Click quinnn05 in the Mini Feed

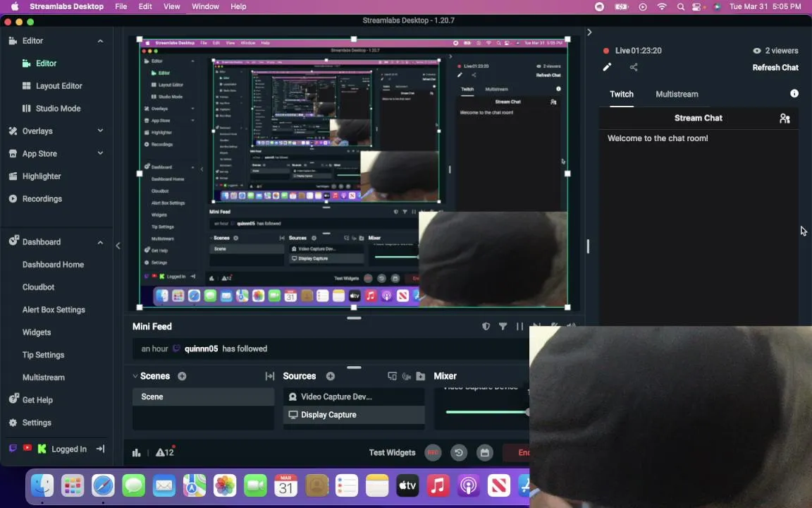pyautogui.click(x=201, y=349)
